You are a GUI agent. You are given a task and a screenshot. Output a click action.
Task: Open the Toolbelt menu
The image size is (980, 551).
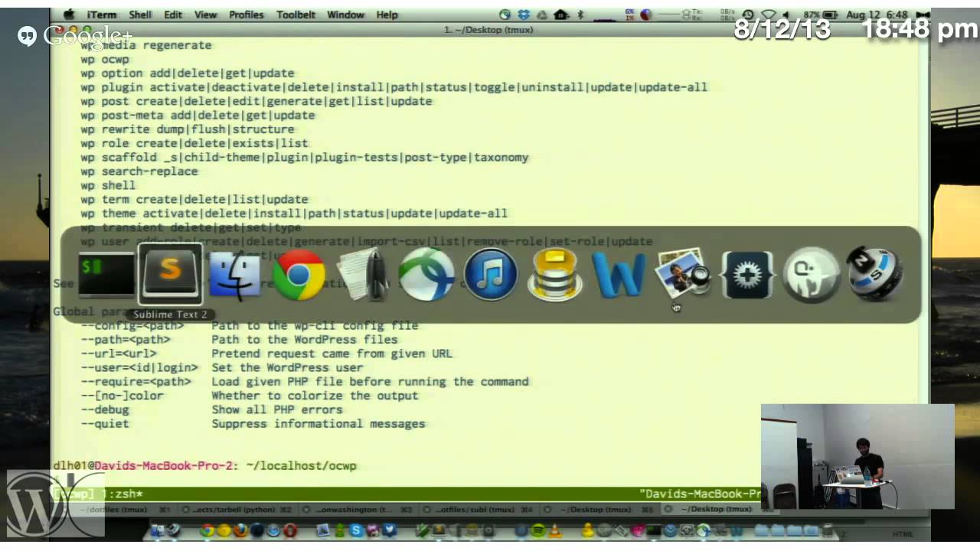(x=296, y=15)
